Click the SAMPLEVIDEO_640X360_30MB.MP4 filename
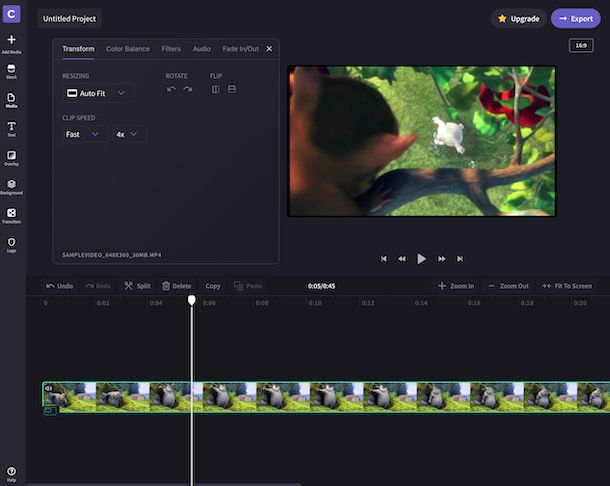The image size is (610, 486). coord(112,255)
